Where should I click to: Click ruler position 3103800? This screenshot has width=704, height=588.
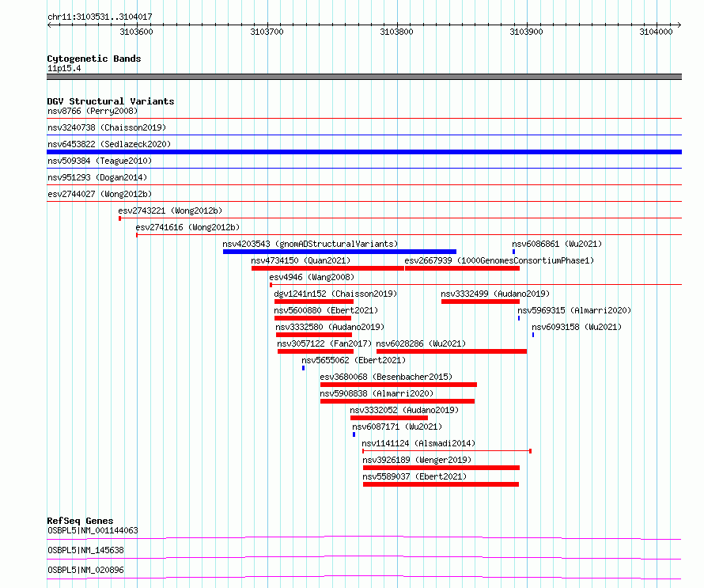point(396,32)
